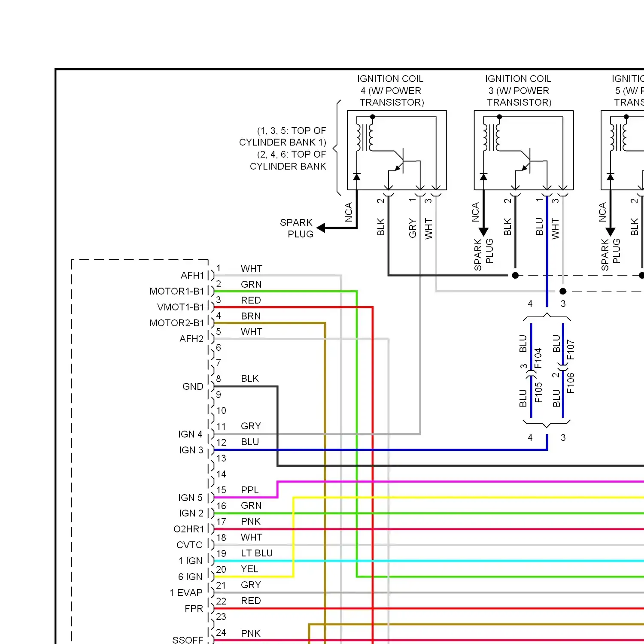The image size is (644, 644).
Task: Select the MOTOR2-B1 terminal label
Action: [x=177, y=323]
